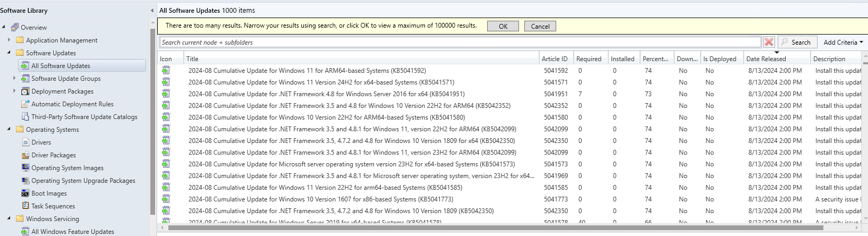Sort by the Title column header

pos(361,58)
